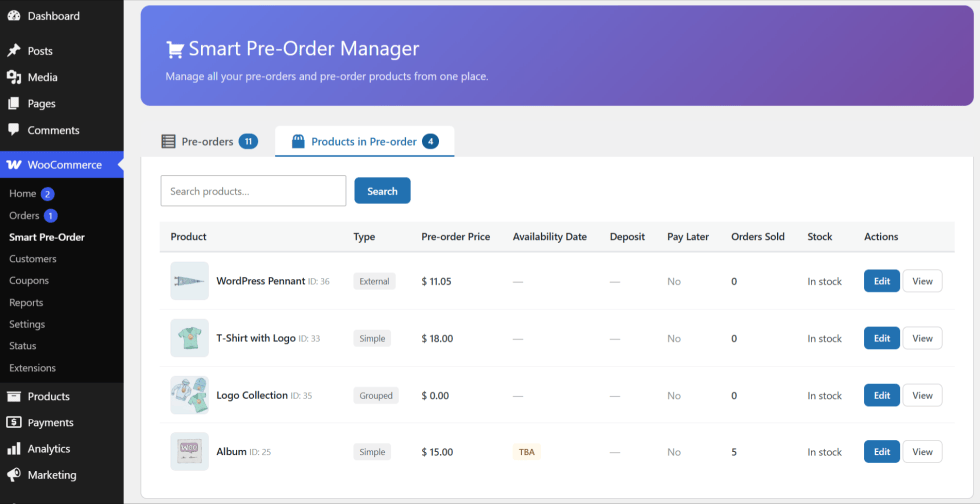Screen dimensions: 980x504
Task: Click the Products in Pre-order store icon
Action: click(x=298, y=141)
